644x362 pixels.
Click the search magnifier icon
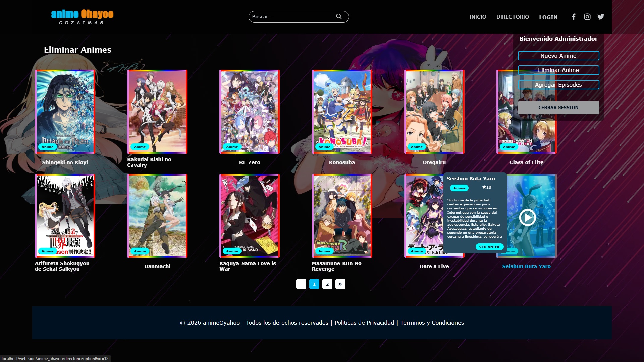pyautogui.click(x=339, y=16)
